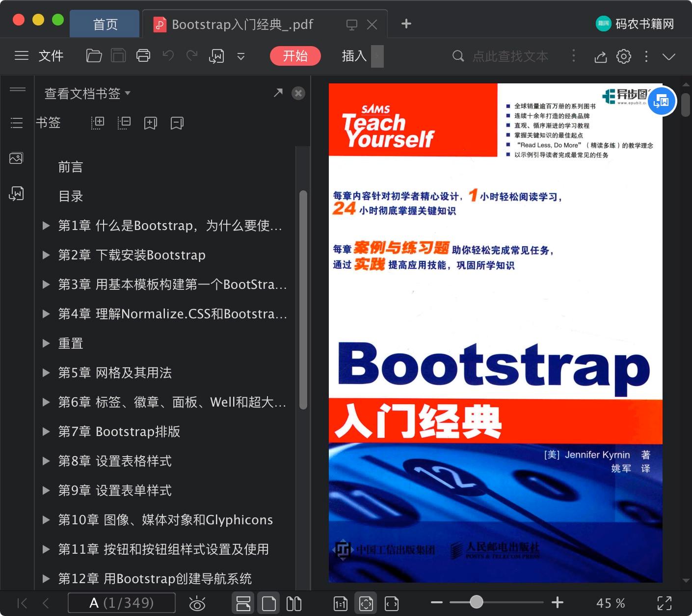Screen dimensions: 692x616
Task: Expand all bookmarks icon
Action: [98, 123]
